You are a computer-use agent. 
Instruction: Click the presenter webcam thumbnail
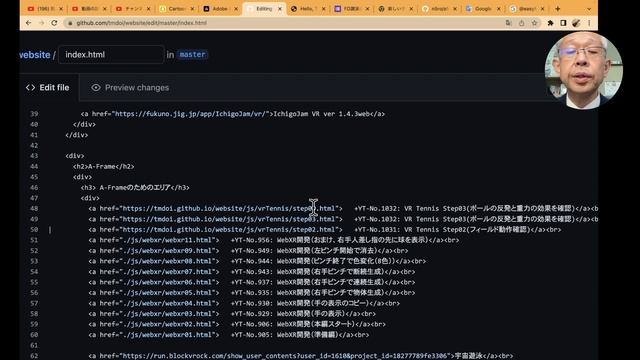point(583,71)
